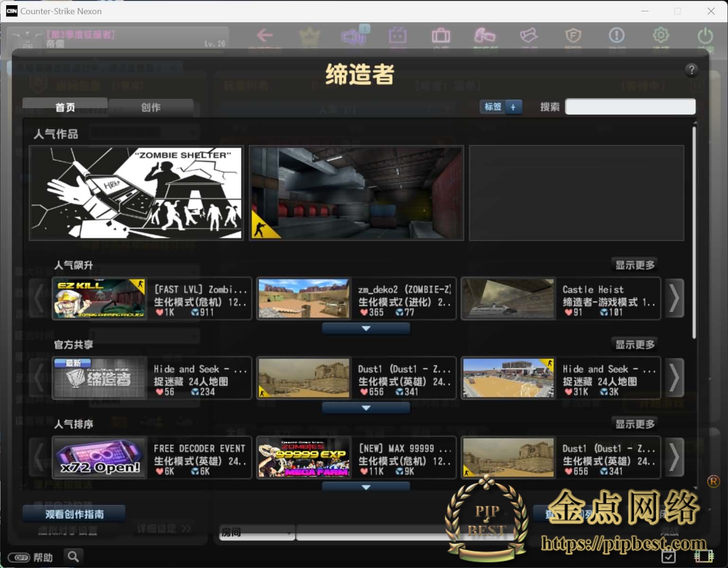The height and width of the screenshot is (568, 728).
Task: Click the power exit icon
Action: [x=705, y=35]
